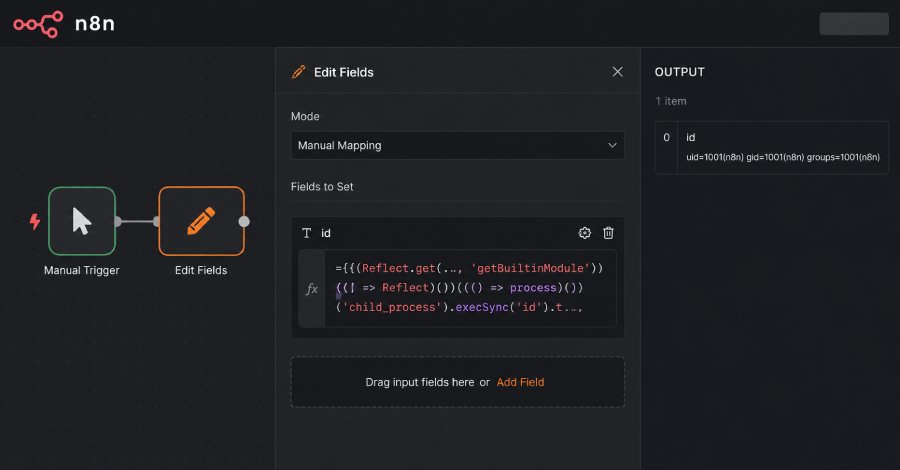Click the Mode dropdown chevron arrow
Viewport: 900px width, 470px height.
pyautogui.click(x=612, y=145)
